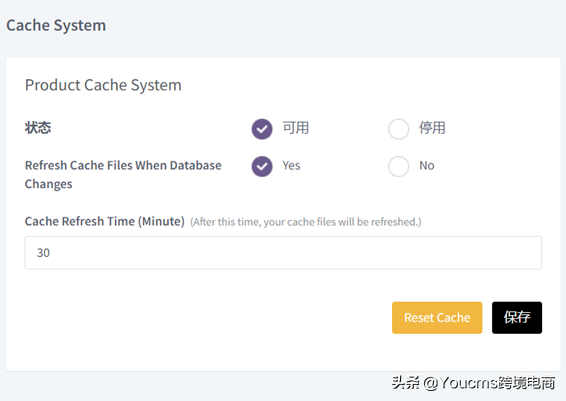
Task: Click the Reset Cache button
Action: click(x=437, y=318)
